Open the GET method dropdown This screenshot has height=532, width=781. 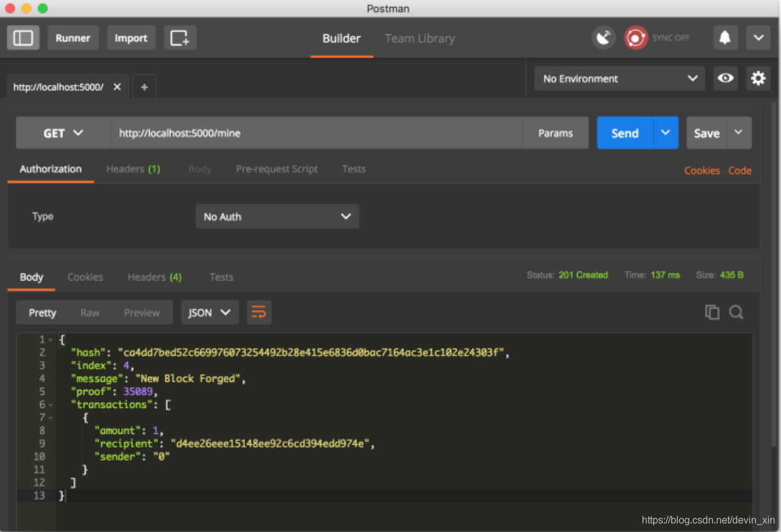click(x=63, y=133)
